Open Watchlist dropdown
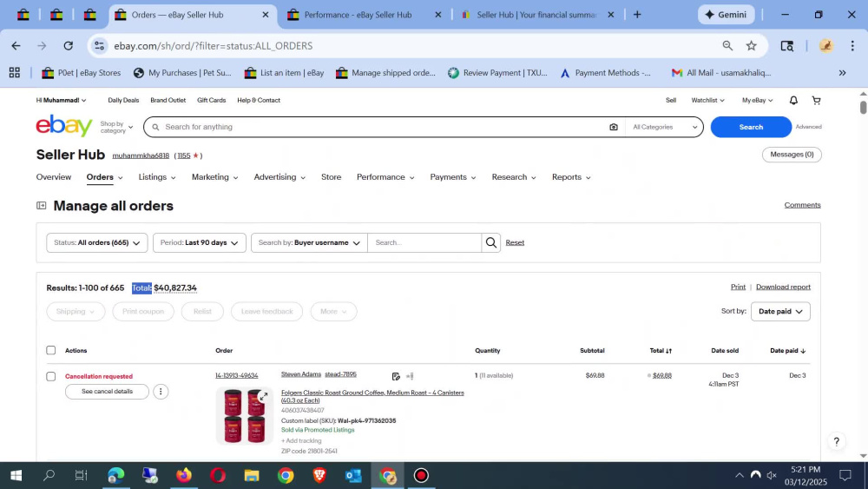Screen dimensions: 868x489 (707, 100)
